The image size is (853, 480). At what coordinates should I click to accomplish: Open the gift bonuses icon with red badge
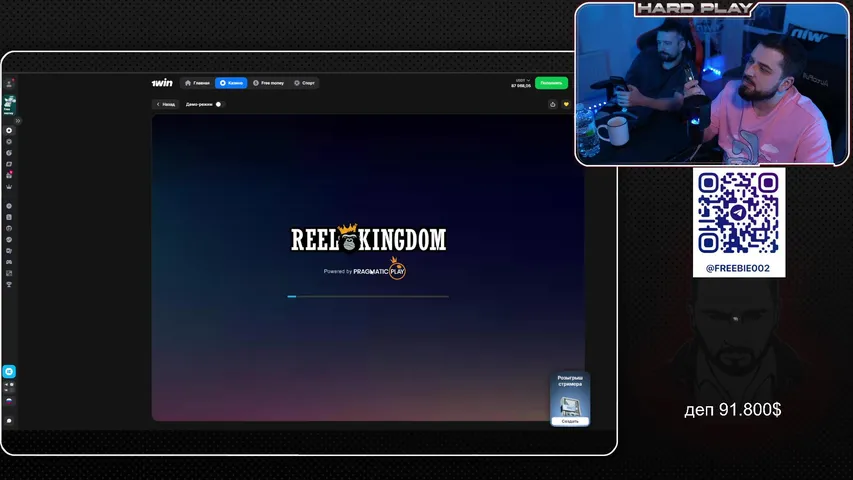point(9,175)
